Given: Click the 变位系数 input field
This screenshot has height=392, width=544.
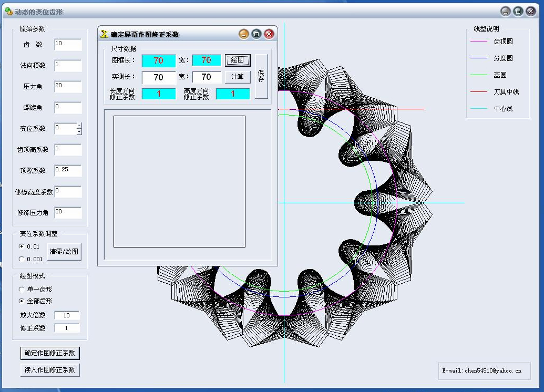Looking at the screenshot, I should tap(66, 129).
